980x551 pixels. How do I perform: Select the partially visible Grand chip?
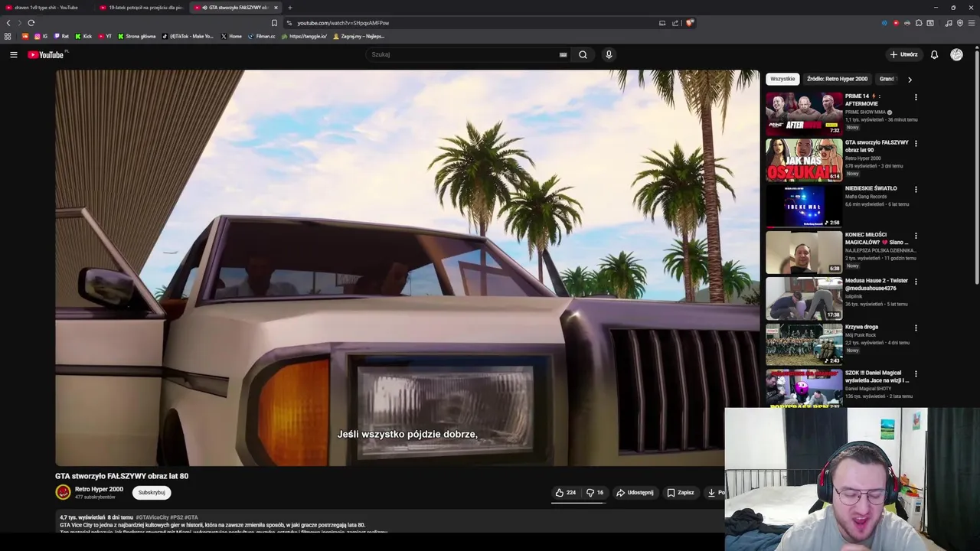click(887, 79)
